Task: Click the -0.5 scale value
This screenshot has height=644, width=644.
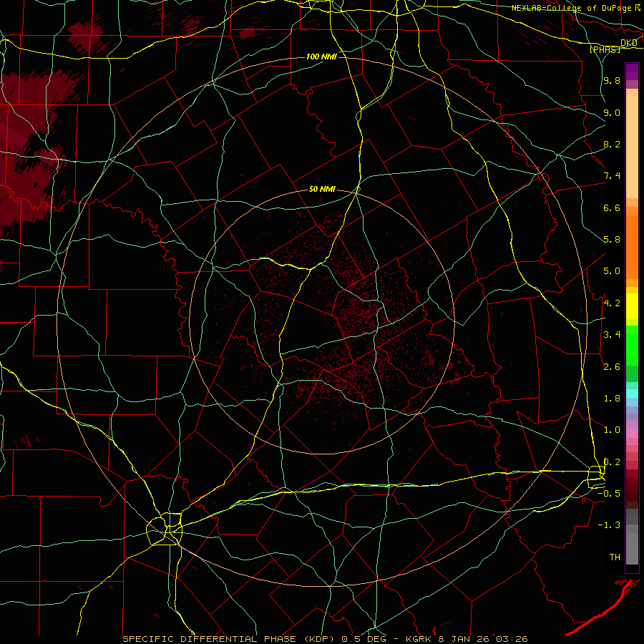Action: [609, 494]
